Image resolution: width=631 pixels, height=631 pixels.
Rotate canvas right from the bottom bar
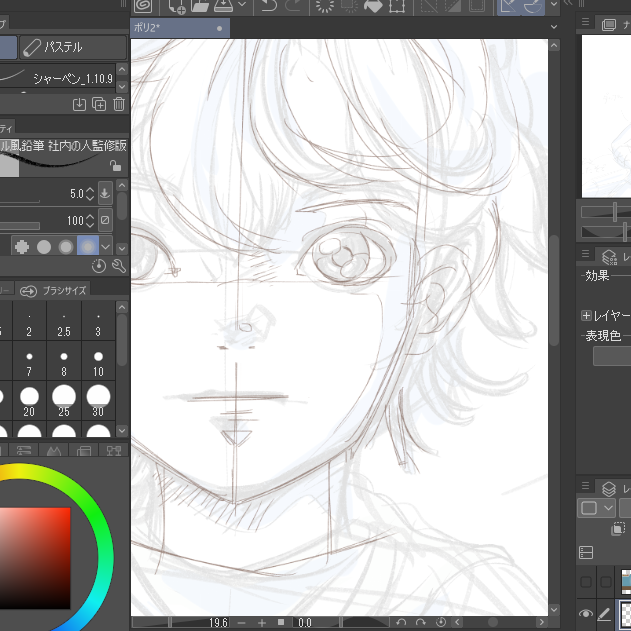click(421, 623)
